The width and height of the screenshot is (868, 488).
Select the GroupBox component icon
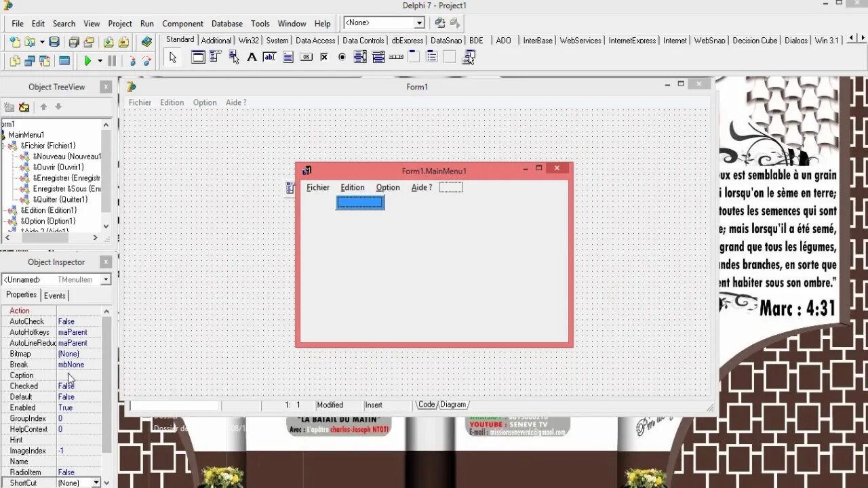(x=414, y=58)
